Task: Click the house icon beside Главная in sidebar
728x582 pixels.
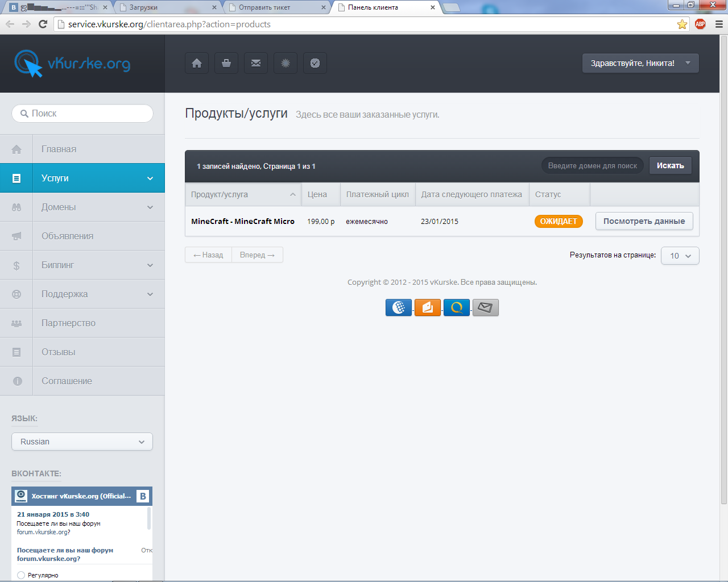Action: pos(16,149)
